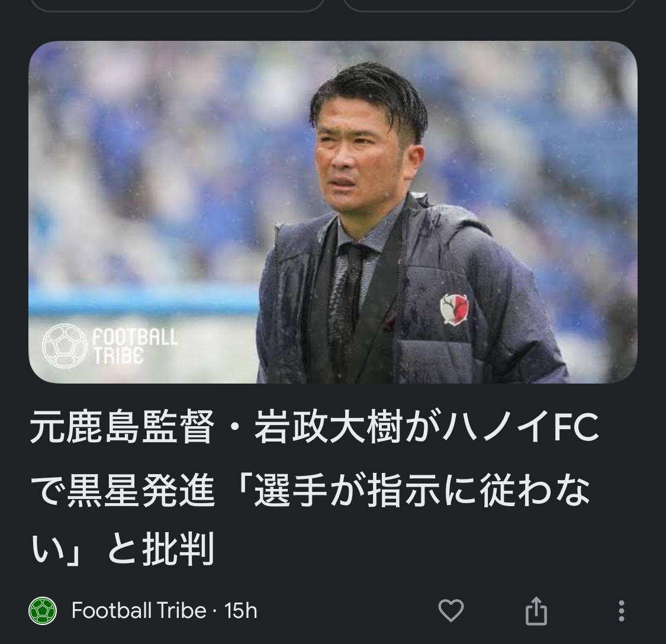Like the article with the heart icon

coord(451,610)
